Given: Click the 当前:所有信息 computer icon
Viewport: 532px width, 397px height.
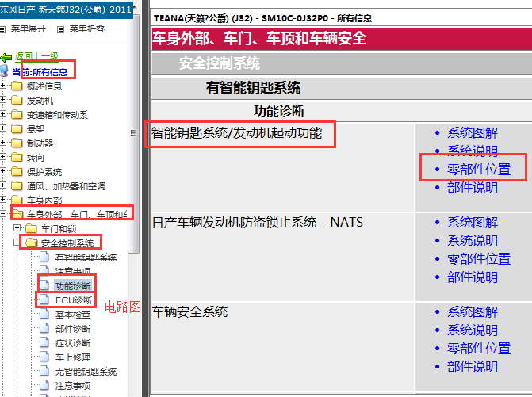Looking at the screenshot, I should pyautogui.click(x=4, y=71).
